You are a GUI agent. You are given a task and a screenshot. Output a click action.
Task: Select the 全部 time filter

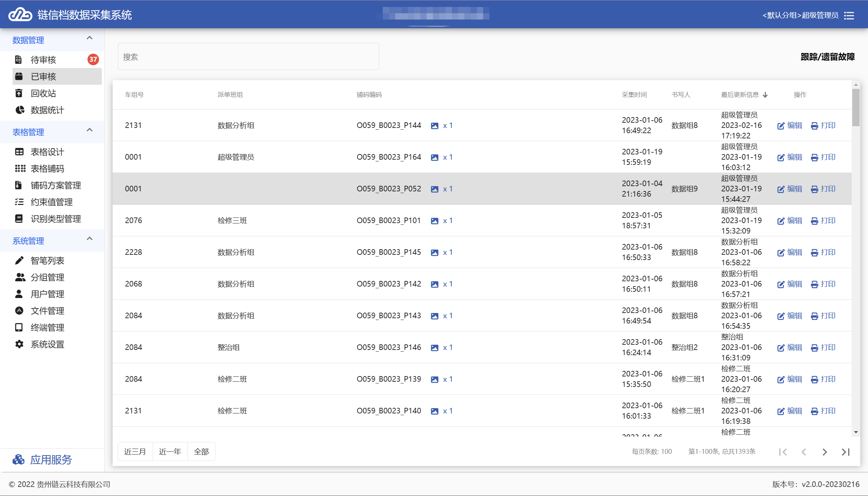click(x=201, y=452)
